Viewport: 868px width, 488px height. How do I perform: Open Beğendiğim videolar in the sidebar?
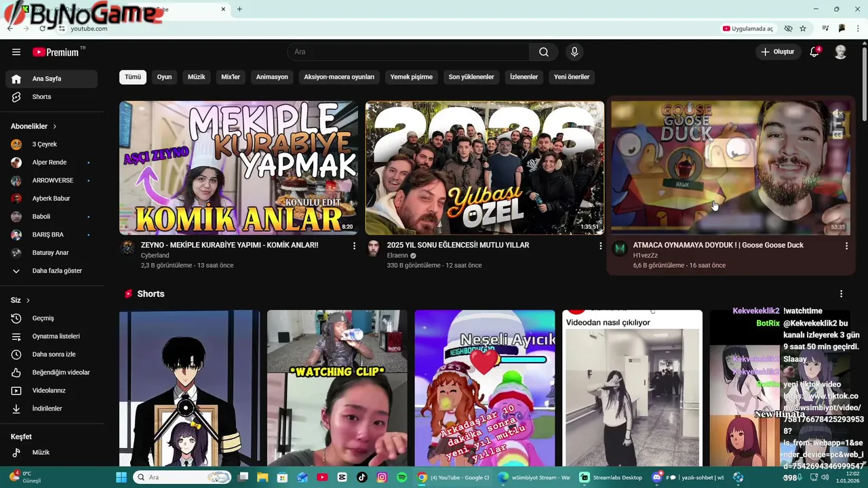coord(52,372)
